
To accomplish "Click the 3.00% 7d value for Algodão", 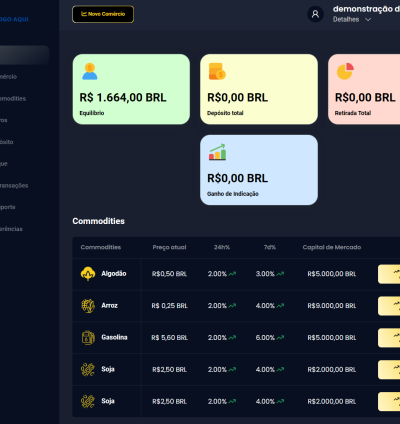I will [265, 274].
